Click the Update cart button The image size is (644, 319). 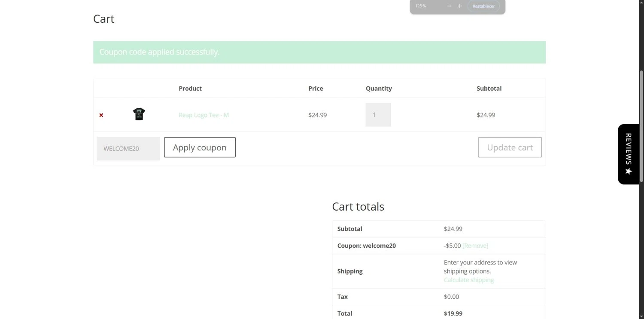click(x=510, y=147)
